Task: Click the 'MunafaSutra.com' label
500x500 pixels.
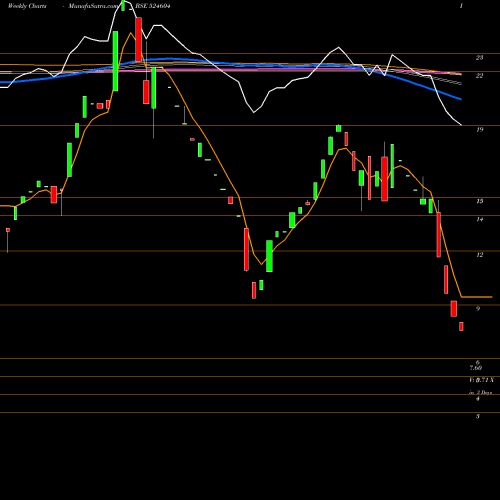Action: pos(93,6)
